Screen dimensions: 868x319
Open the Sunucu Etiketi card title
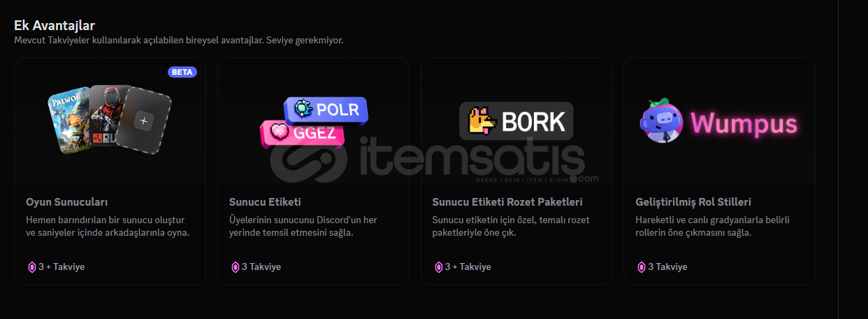(x=265, y=202)
